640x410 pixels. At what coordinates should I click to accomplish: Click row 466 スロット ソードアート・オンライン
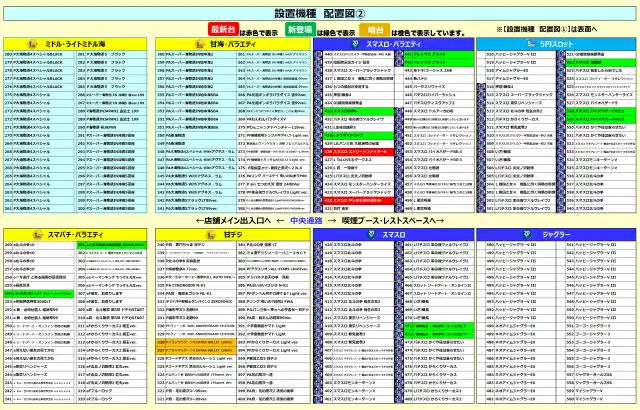(439, 286)
